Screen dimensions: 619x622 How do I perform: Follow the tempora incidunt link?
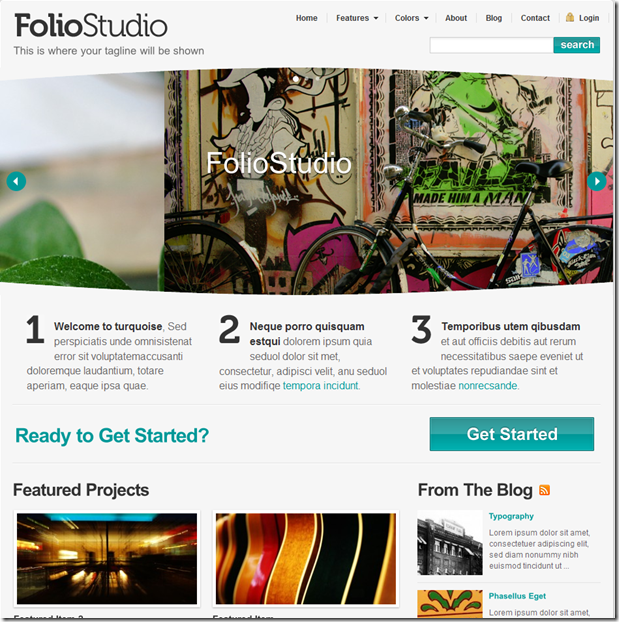320,386
